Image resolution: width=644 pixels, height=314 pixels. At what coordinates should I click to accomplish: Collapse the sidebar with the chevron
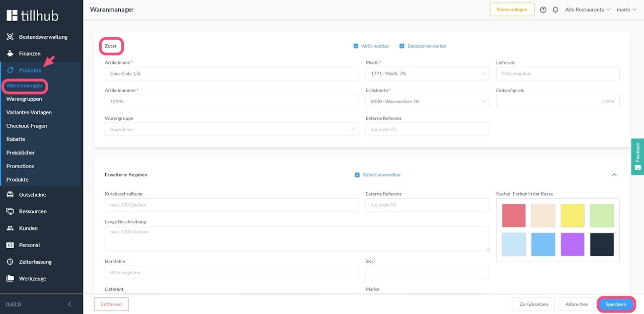click(69, 304)
